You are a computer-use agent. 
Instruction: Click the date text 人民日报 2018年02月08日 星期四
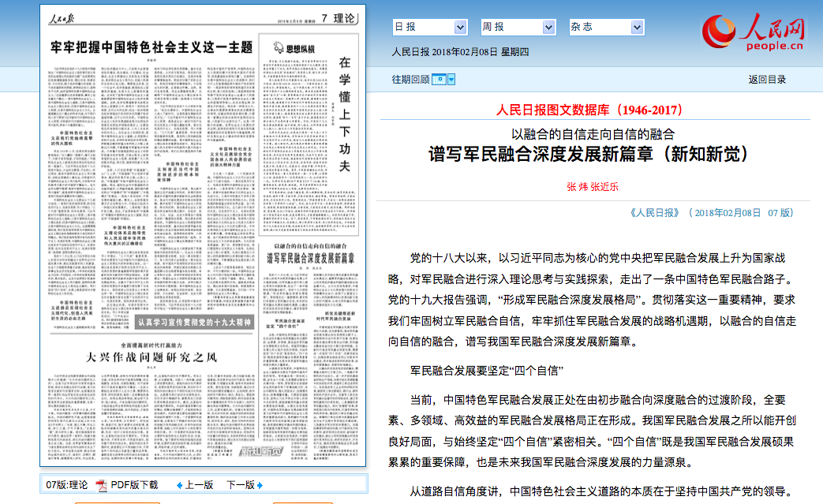pyautogui.click(x=460, y=52)
